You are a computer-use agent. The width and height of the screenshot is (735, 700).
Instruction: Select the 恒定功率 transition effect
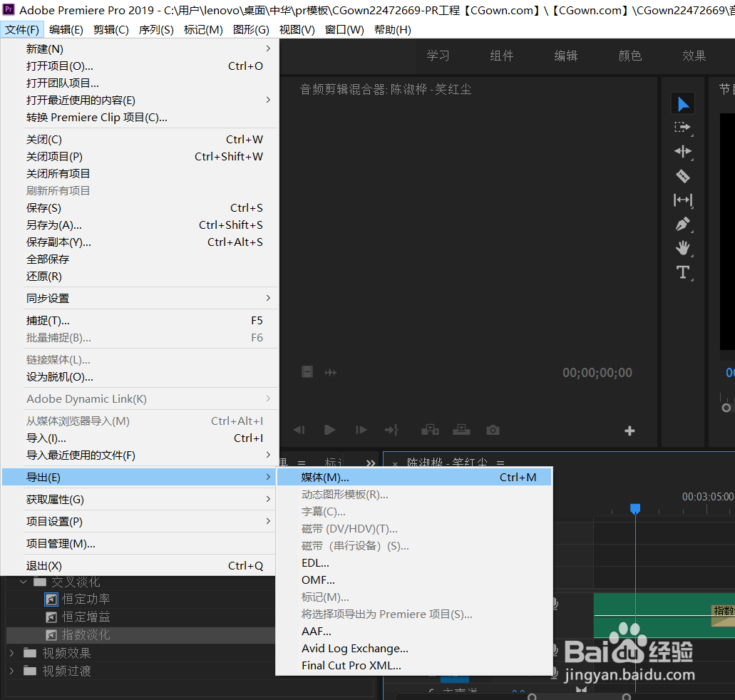tap(86, 599)
